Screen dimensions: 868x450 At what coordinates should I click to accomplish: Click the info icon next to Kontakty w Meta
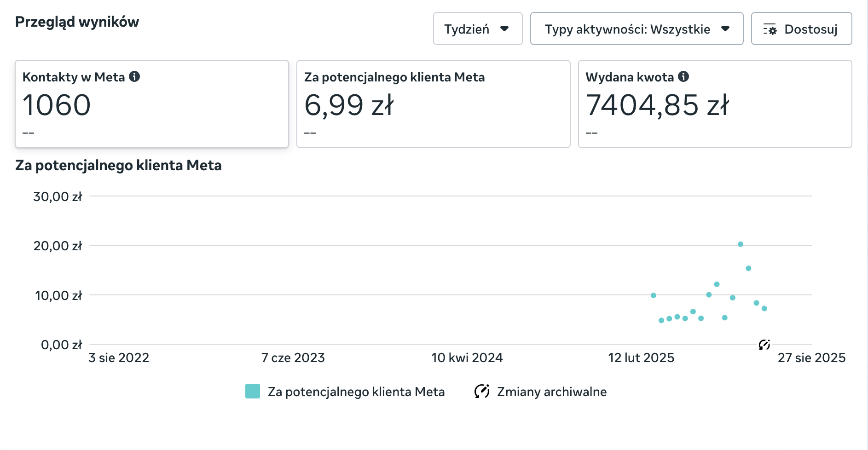tap(134, 77)
